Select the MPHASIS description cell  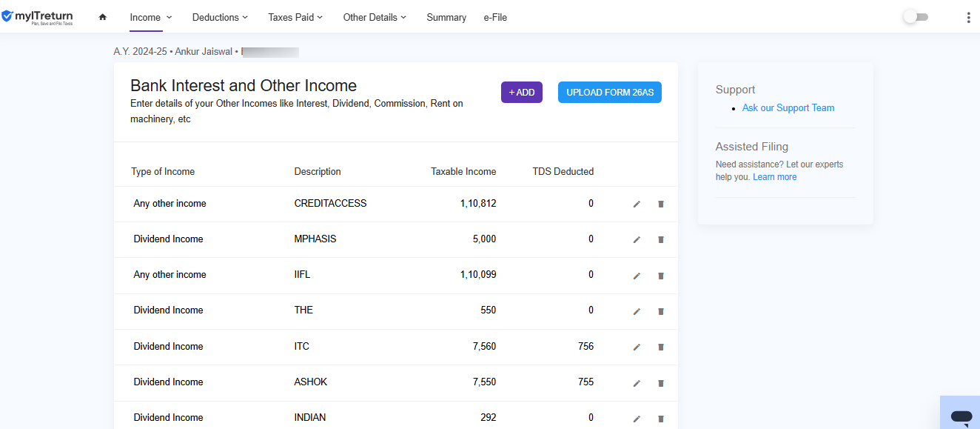pyautogui.click(x=315, y=239)
